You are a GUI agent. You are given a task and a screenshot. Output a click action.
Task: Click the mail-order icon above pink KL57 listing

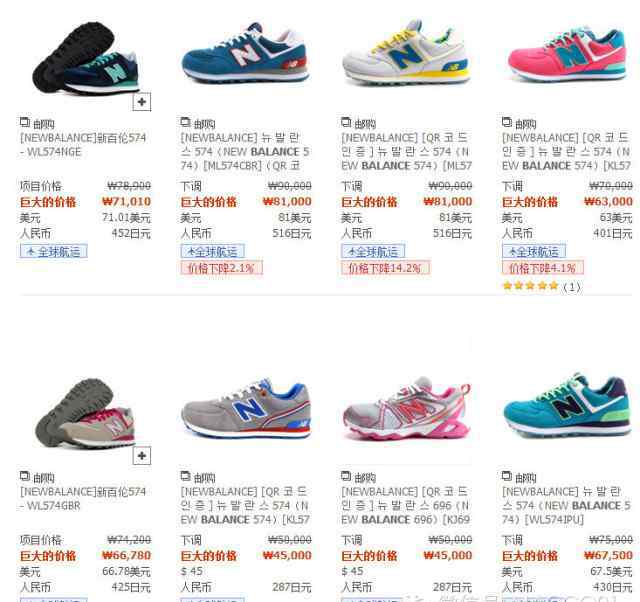(507, 122)
